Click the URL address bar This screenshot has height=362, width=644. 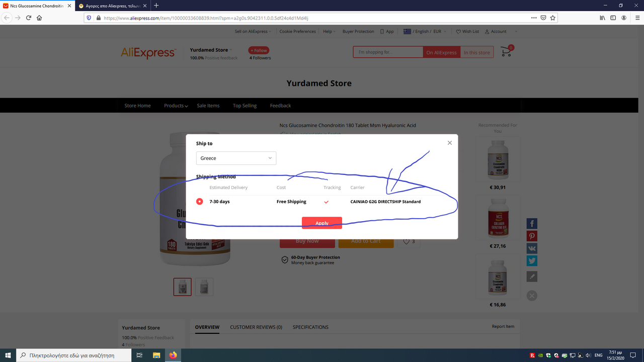tap(314, 18)
